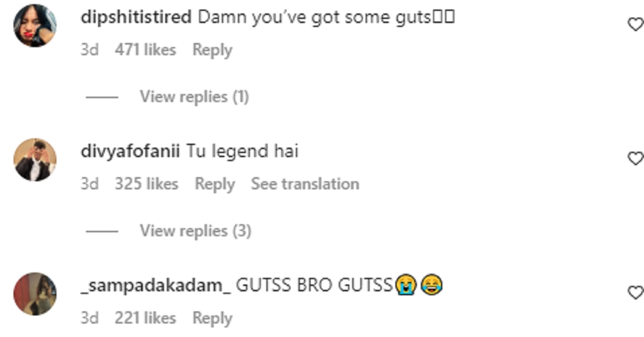Like the dipshitistired comment with heart icon

click(636, 24)
